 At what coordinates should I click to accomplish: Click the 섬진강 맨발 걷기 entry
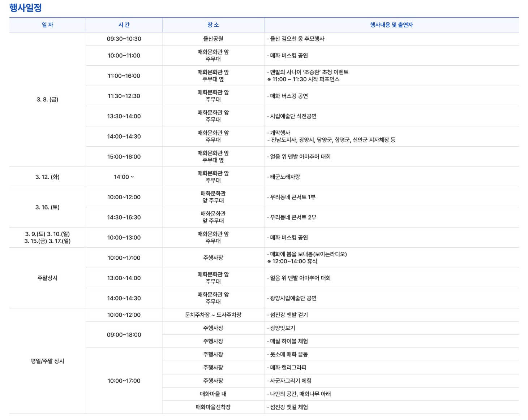tap(288, 315)
